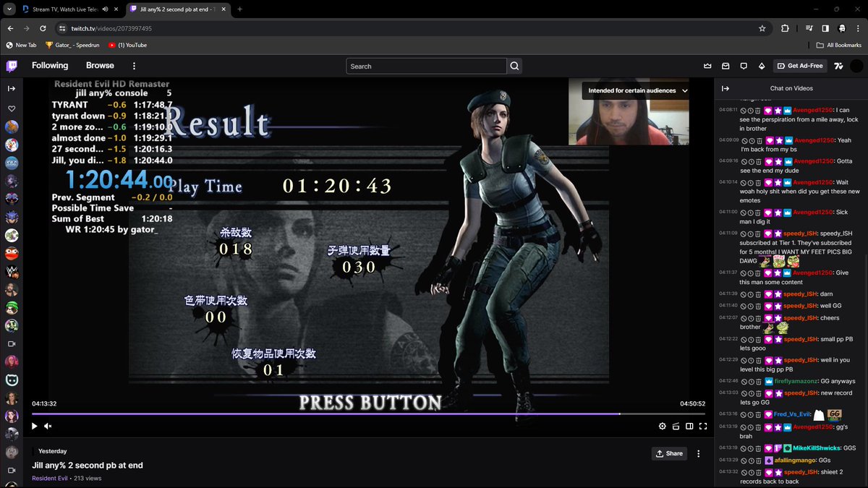Image resolution: width=868 pixels, height=488 pixels.
Task: Enter Theatre Mode in the player
Action: 689,426
